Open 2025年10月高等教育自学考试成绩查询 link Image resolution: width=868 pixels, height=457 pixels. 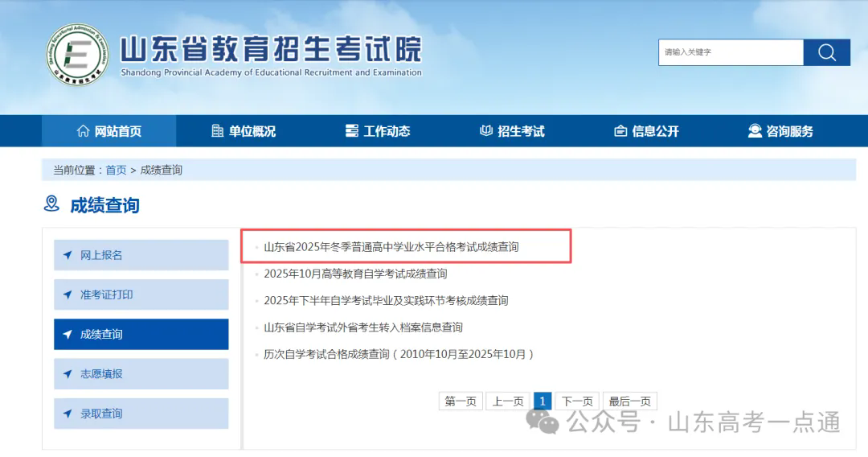click(355, 274)
